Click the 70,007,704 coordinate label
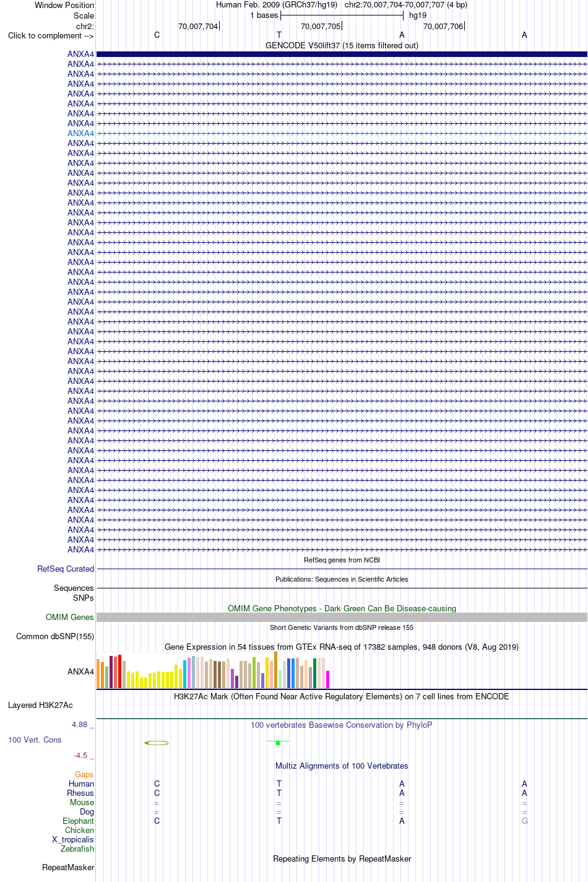Screen dimensions: 588x882 [x=198, y=26]
